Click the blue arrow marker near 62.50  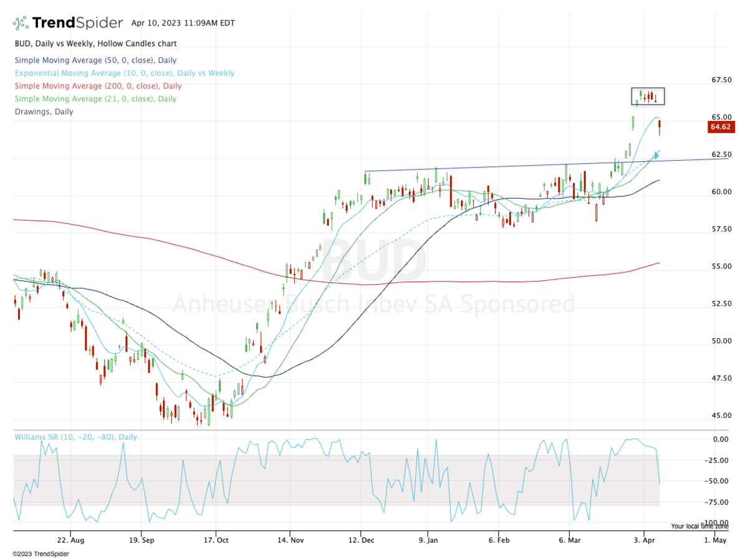coord(656,154)
